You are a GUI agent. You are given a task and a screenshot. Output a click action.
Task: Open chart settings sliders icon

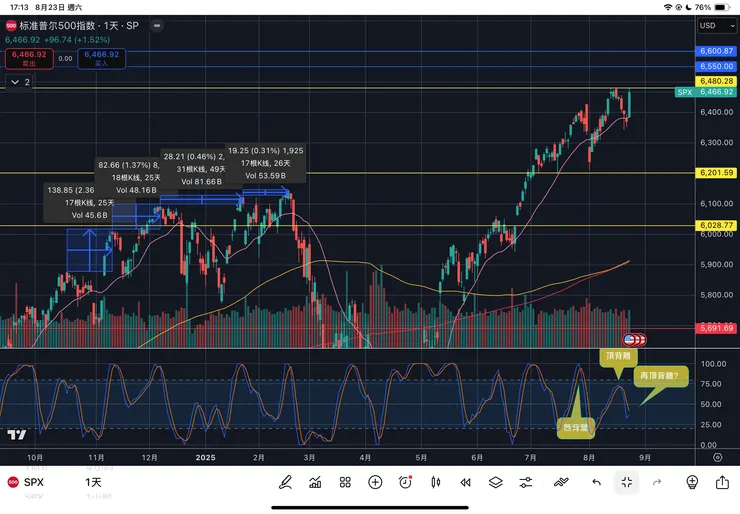coord(526,482)
